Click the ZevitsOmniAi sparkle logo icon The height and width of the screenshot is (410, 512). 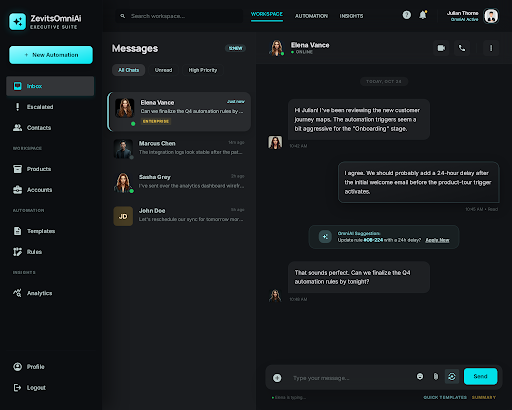coord(17,22)
